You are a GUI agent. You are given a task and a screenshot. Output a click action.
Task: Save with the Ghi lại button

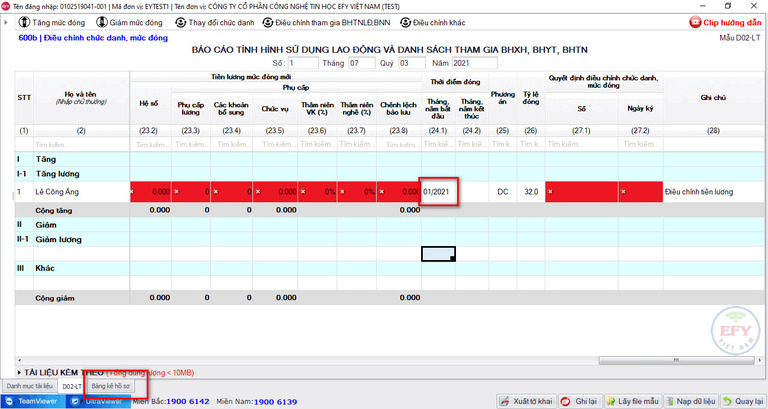click(x=579, y=401)
